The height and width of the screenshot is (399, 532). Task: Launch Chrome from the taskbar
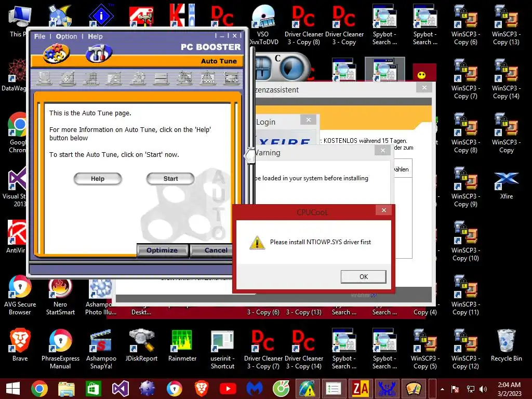click(39, 389)
